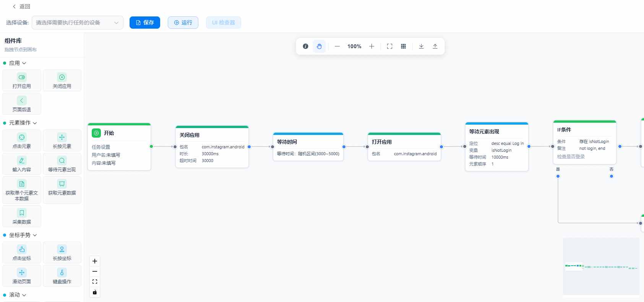Viewport: 644px width, 302px height.
Task: Select the 打开应用 component
Action: click(22, 81)
